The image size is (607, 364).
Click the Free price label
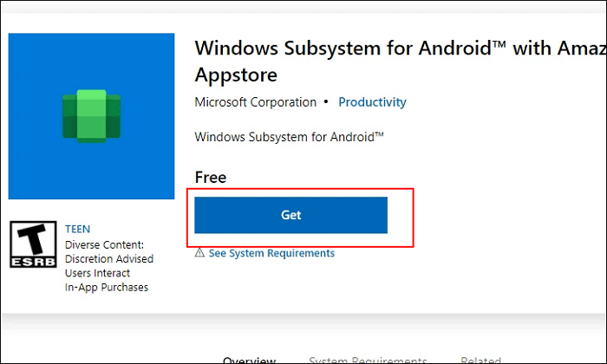[211, 178]
